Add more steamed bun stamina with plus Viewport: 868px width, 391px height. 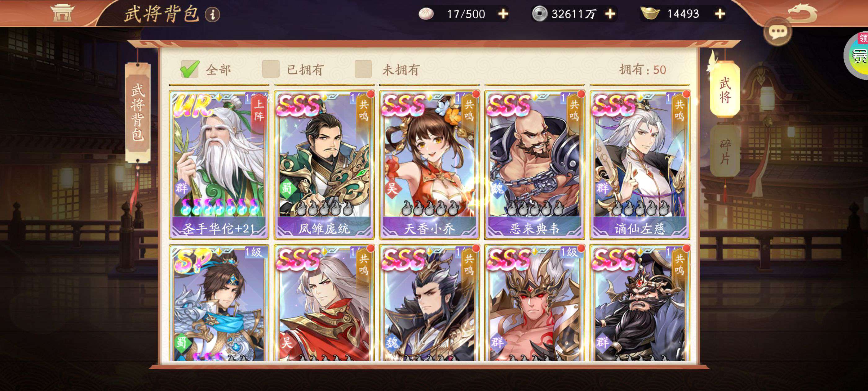pyautogui.click(x=503, y=14)
